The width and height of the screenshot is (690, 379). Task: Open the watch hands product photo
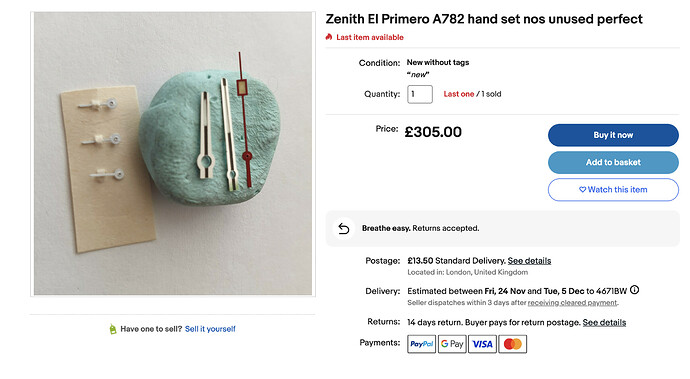pos(173,153)
